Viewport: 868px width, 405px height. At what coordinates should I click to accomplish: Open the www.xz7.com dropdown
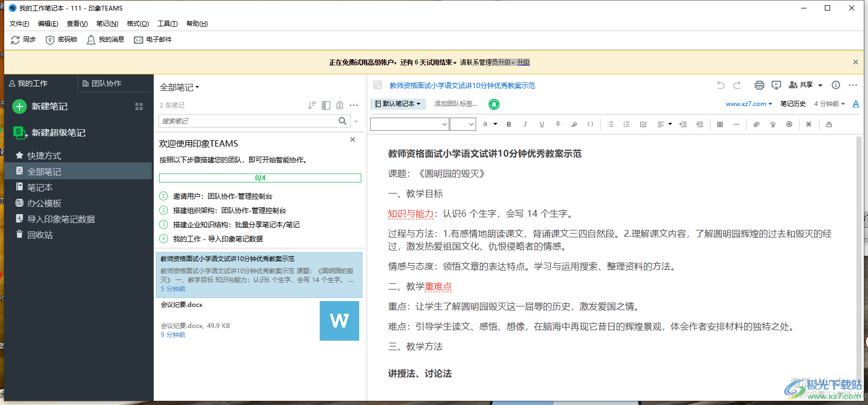point(748,104)
